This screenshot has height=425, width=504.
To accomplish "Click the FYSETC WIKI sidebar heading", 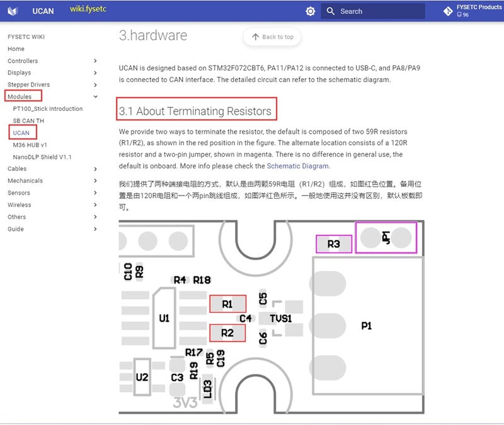I will [x=26, y=37].
